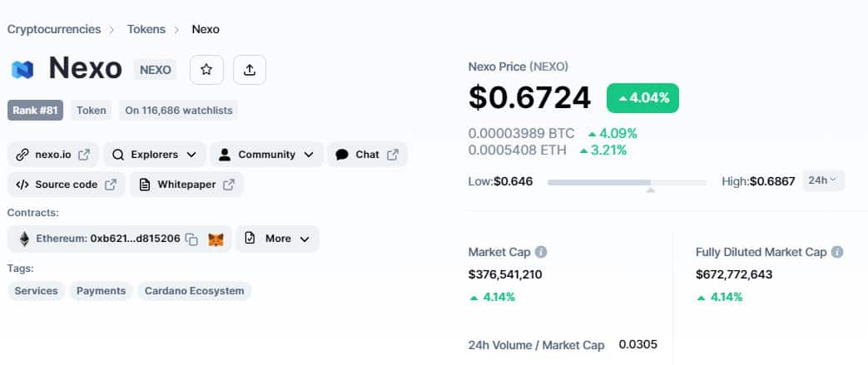Click the 0.00003989 BTC value

522,133
